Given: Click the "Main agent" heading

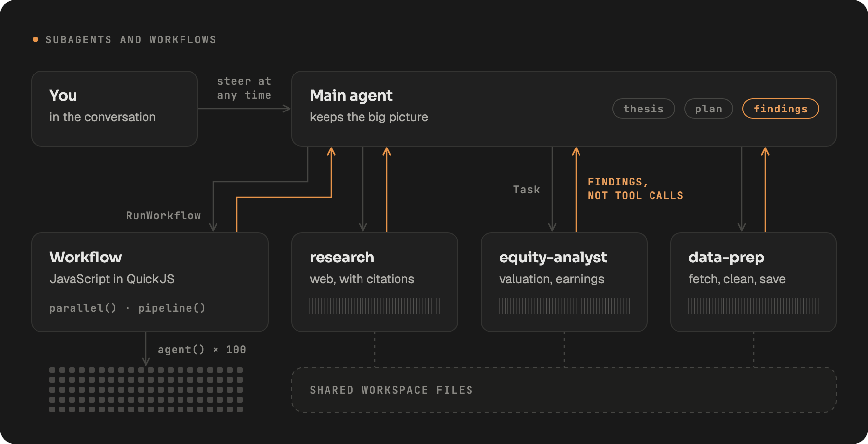Looking at the screenshot, I should pyautogui.click(x=351, y=95).
